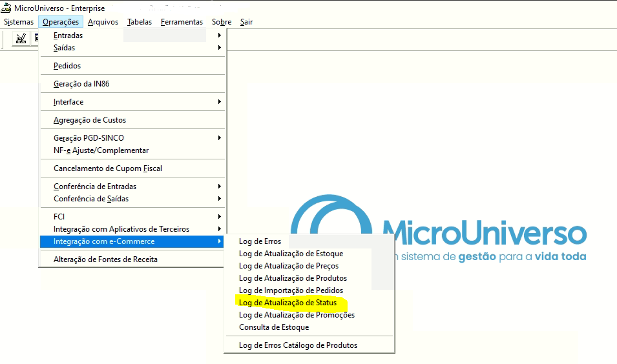Open the Sistemas menu
This screenshot has width=617, height=364.
(19, 22)
